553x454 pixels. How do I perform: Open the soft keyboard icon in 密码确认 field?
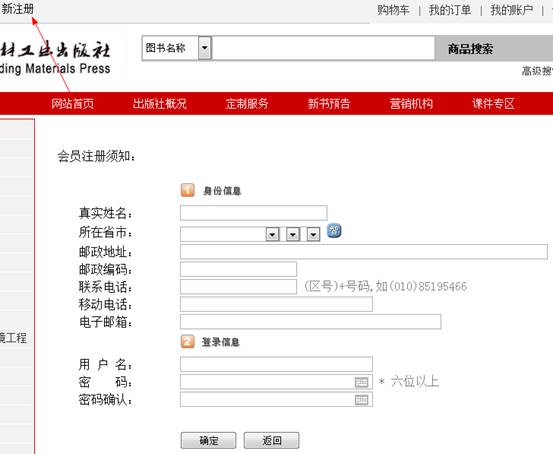pos(361,400)
